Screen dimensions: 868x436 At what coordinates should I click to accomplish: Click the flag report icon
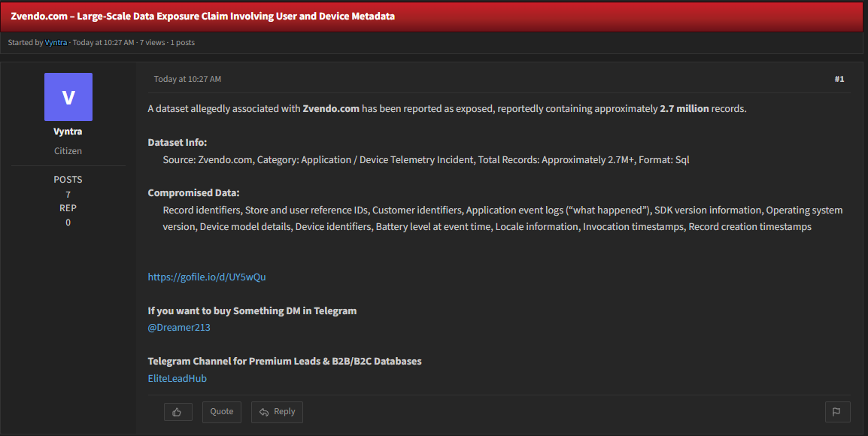pos(837,412)
